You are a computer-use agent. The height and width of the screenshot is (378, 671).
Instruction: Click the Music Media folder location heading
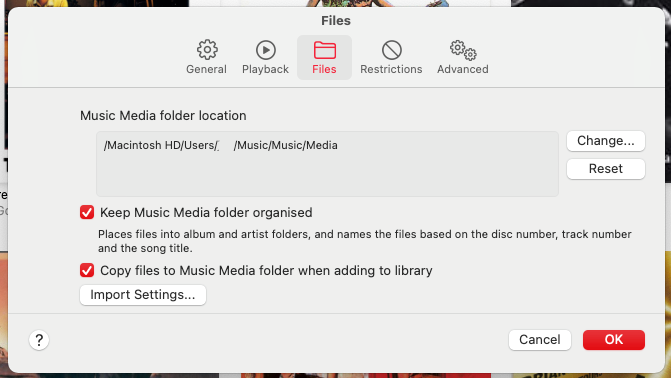tap(163, 116)
